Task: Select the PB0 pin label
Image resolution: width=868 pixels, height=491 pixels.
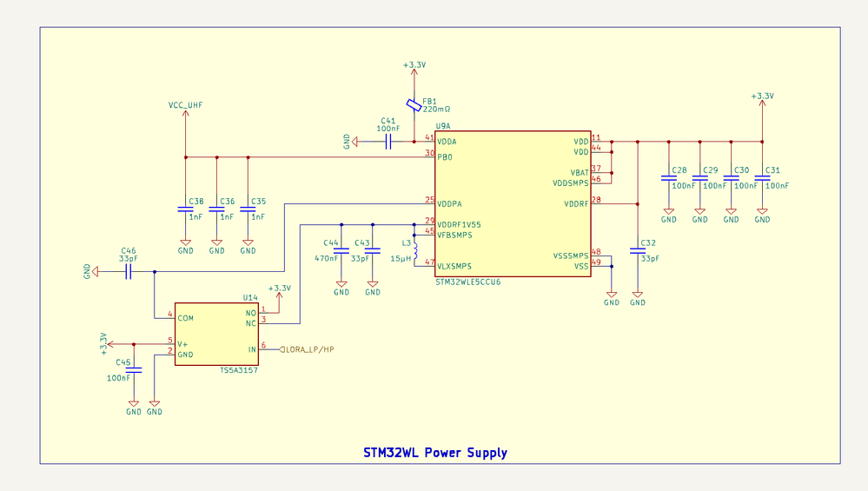Action: [445, 158]
